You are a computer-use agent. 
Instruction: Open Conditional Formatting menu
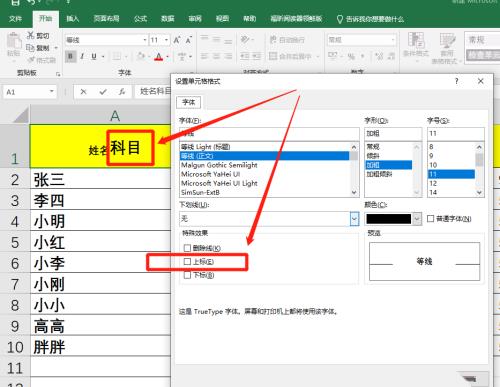pyautogui.click(x=416, y=47)
